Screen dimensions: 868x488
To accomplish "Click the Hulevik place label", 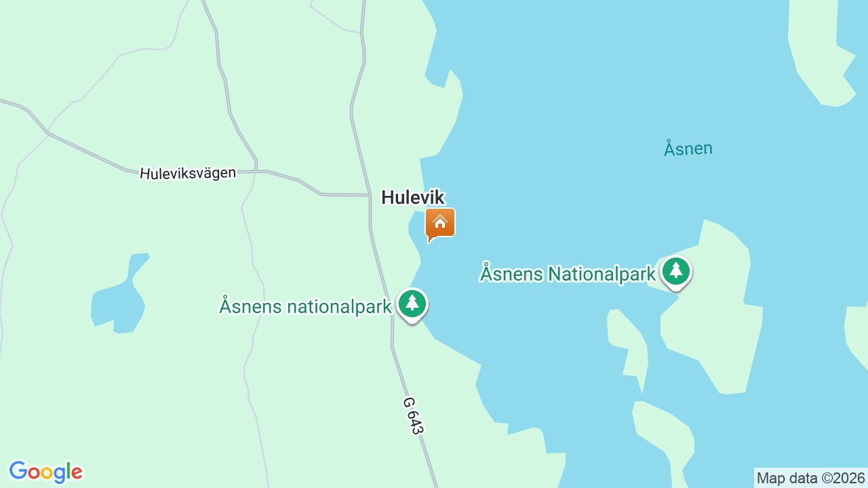I will coord(413,197).
